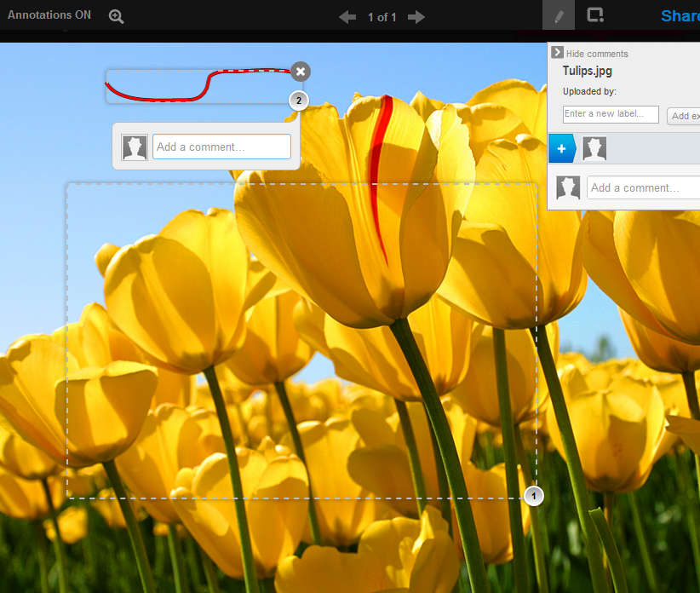The height and width of the screenshot is (593, 700).
Task: Click the avatar in annotation comment popup
Action: click(x=135, y=147)
